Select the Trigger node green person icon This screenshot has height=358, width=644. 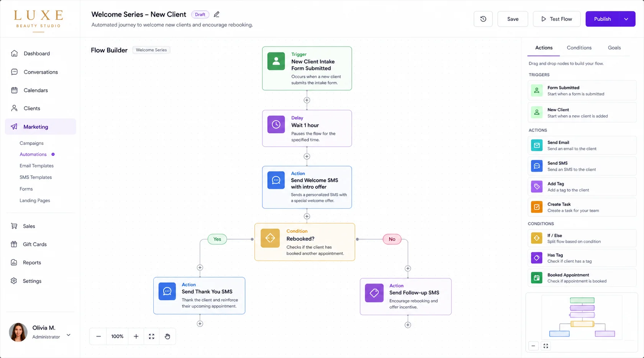(x=276, y=61)
